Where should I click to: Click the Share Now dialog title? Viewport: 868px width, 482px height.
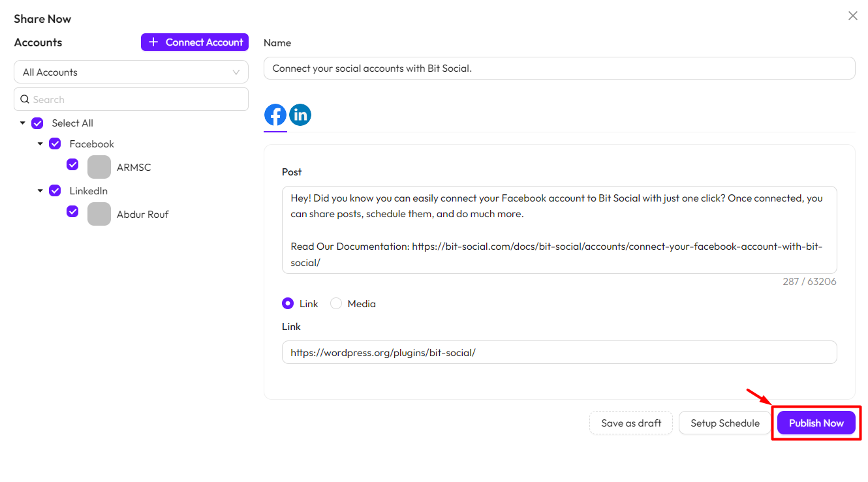pyautogui.click(x=42, y=19)
